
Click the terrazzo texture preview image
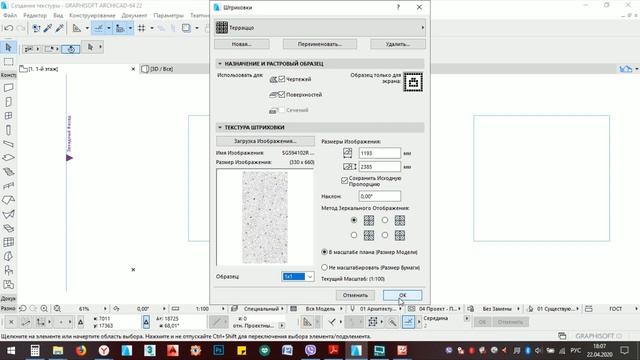pos(265,218)
